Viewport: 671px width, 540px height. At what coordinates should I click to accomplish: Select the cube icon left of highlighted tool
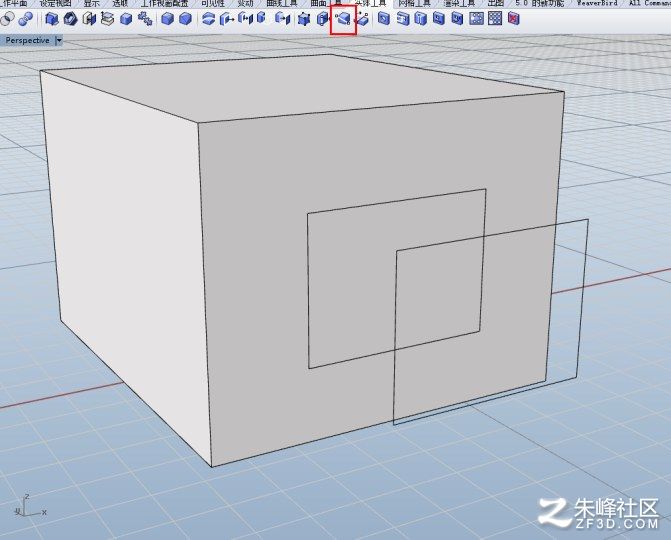tap(322, 19)
